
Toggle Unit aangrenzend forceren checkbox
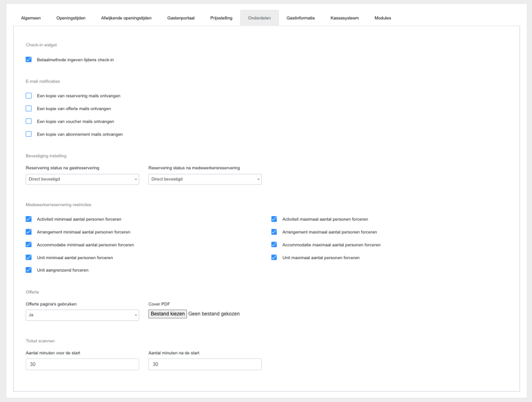click(29, 270)
